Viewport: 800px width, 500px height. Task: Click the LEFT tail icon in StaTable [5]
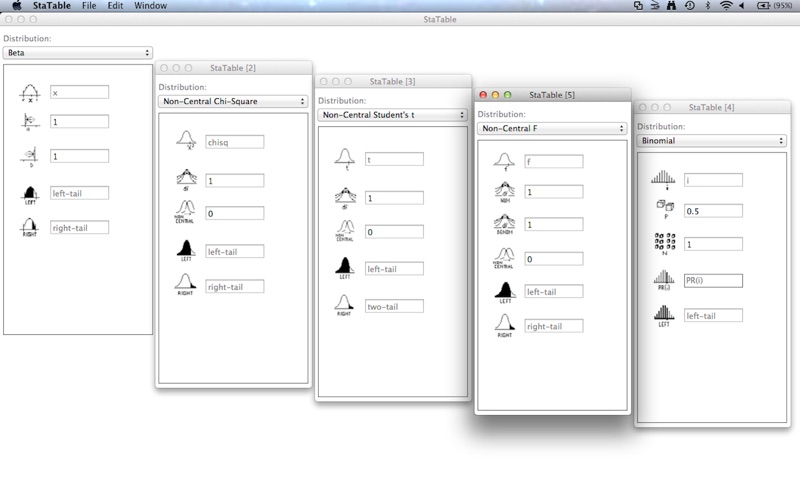coord(505,292)
